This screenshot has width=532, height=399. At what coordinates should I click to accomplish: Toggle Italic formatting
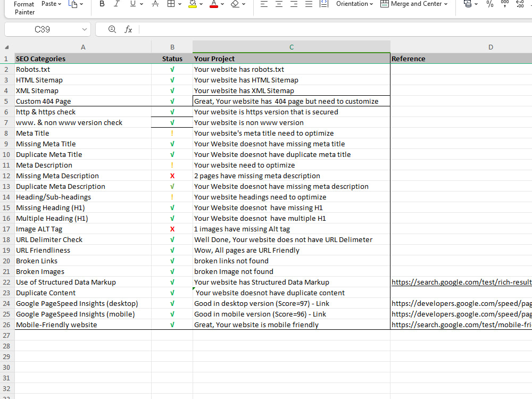pos(117,4)
